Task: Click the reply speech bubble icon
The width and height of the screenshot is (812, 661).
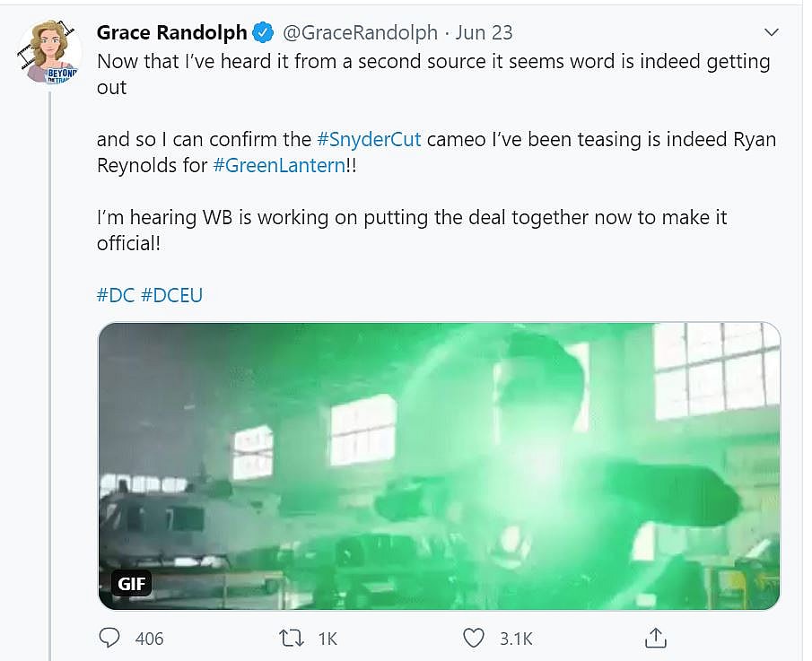Action: pos(109,638)
